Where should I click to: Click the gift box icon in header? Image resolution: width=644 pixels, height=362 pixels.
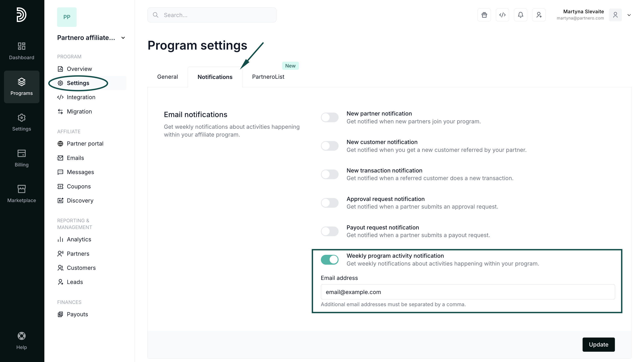point(484,15)
